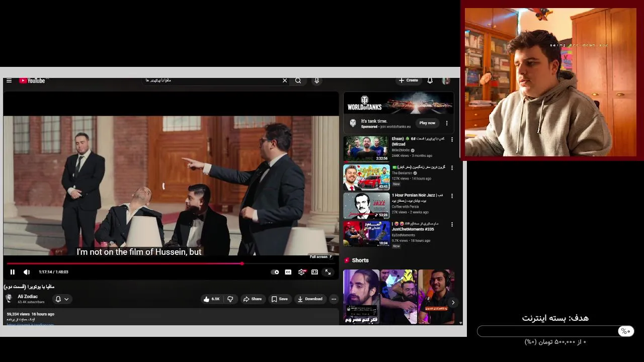Click the donation goal progress bar
The image size is (644, 362).
[x=555, y=331]
